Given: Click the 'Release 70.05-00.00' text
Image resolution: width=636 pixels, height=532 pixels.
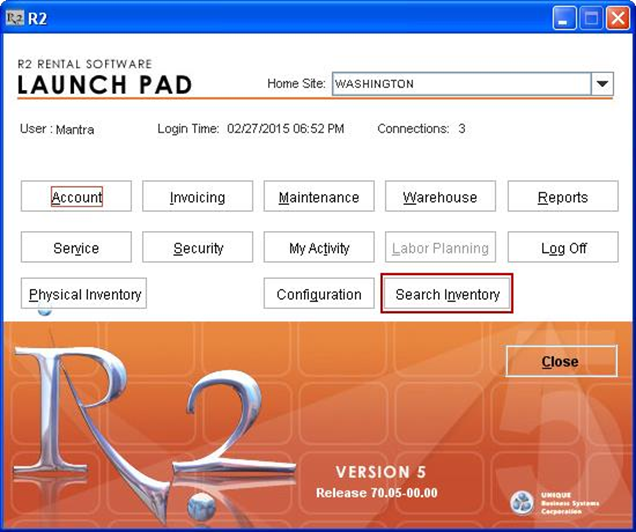Looking at the screenshot, I should (x=376, y=493).
